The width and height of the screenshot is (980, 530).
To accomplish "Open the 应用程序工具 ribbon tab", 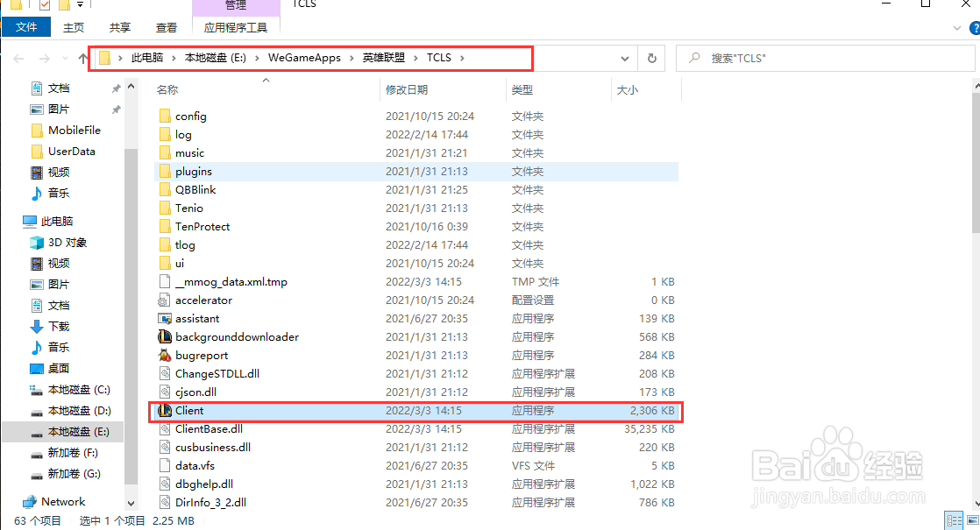I will tap(236, 27).
